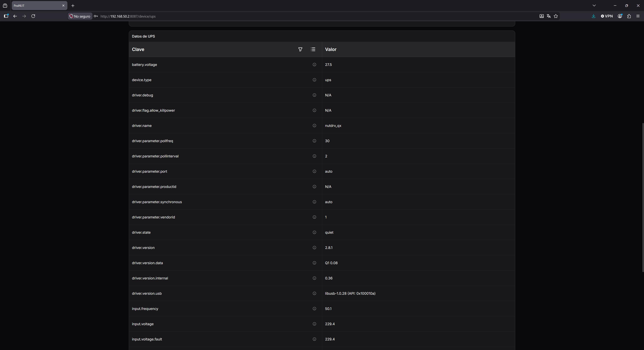
Task: Select the pollfreq value 30
Action: 327,141
